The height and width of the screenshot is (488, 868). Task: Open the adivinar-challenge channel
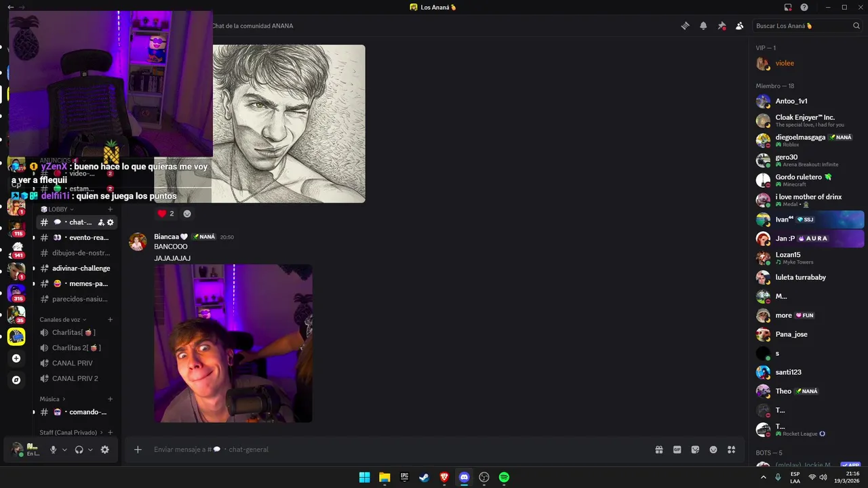point(77,268)
